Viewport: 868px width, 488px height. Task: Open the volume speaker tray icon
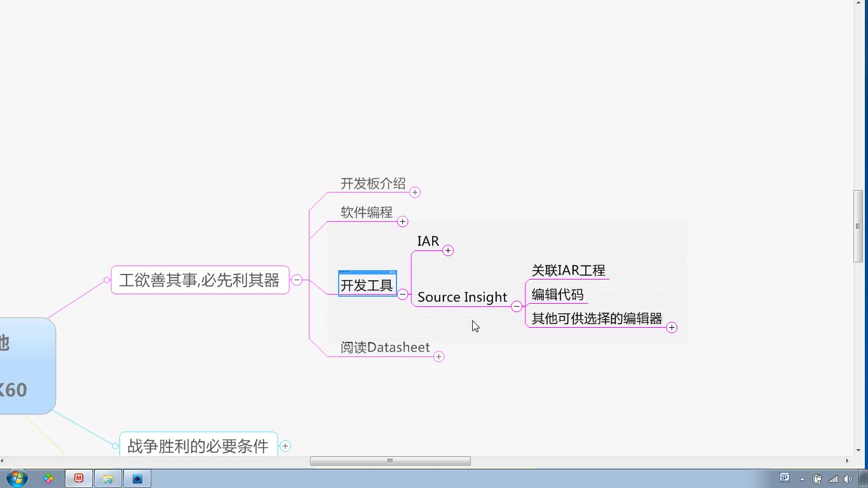(x=848, y=479)
